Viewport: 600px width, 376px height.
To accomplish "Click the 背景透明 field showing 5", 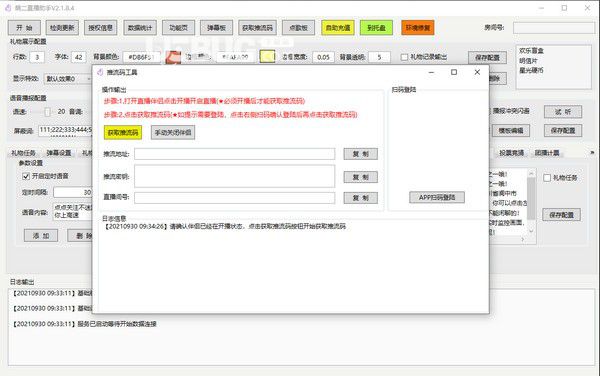I will pyautogui.click(x=379, y=57).
